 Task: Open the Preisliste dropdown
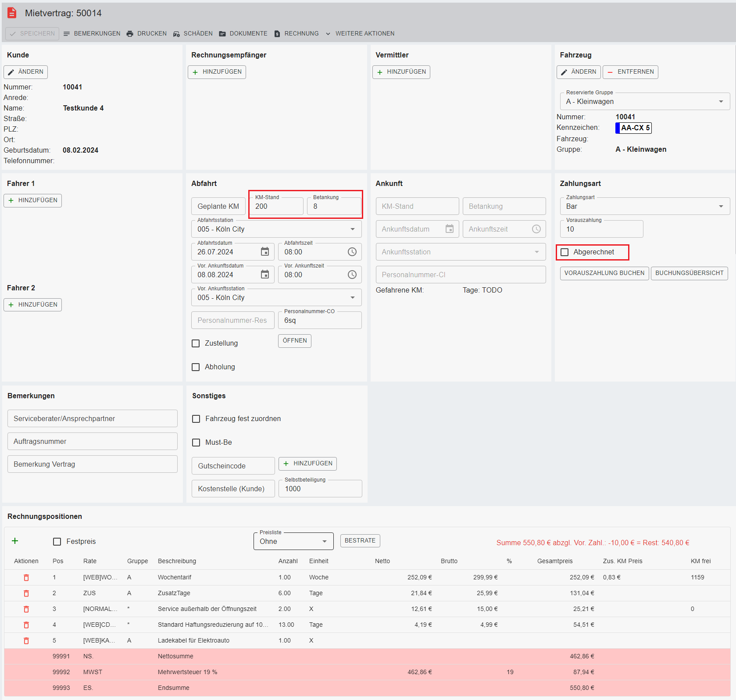324,542
